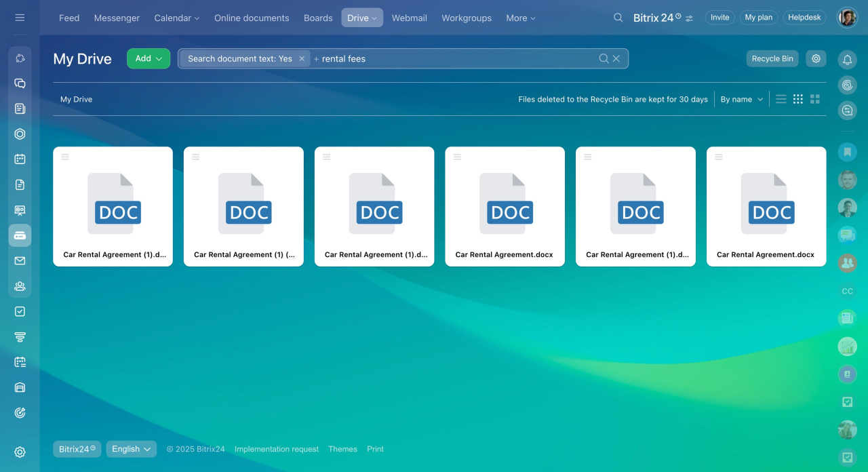Go to Workgroups in top menu

pyautogui.click(x=466, y=18)
